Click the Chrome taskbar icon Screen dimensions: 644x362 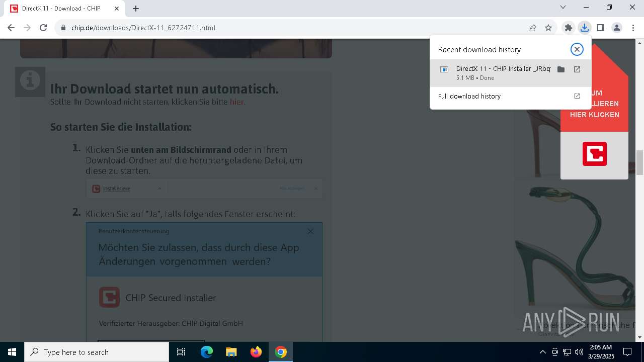coord(281,352)
